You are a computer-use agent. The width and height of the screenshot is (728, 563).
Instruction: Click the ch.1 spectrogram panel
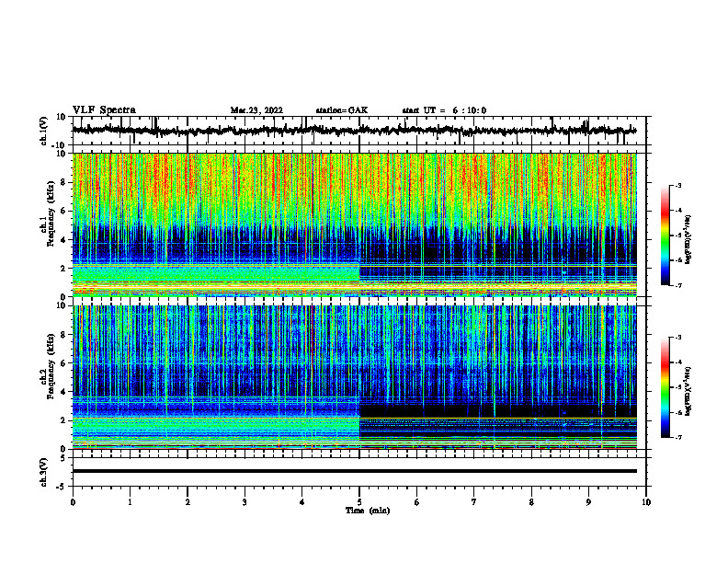(355, 224)
